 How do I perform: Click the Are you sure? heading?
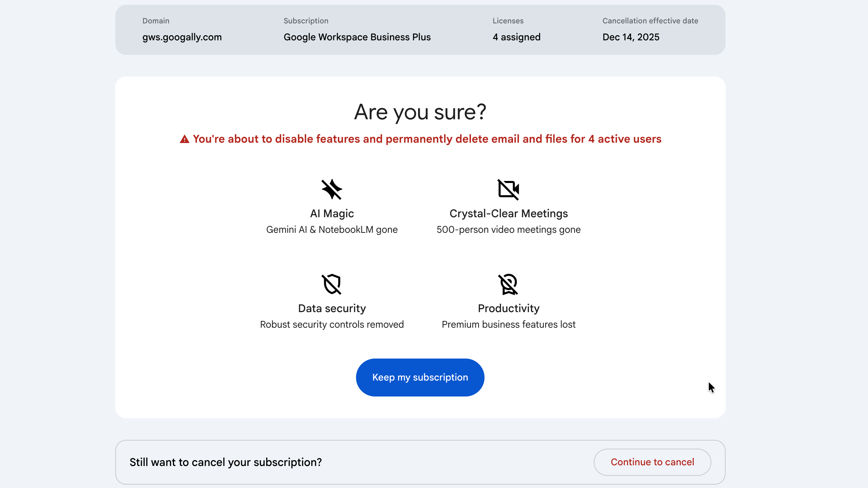(420, 112)
